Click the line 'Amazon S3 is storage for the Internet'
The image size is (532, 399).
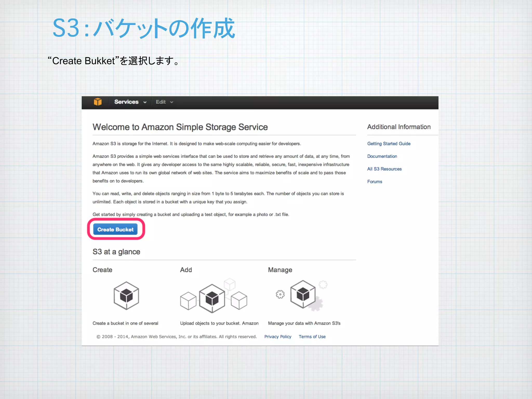click(197, 144)
